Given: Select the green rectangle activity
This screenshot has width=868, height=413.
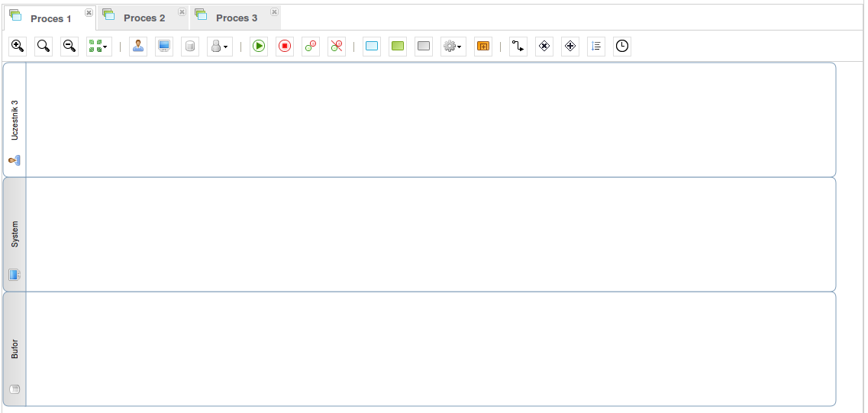Looking at the screenshot, I should [398, 47].
